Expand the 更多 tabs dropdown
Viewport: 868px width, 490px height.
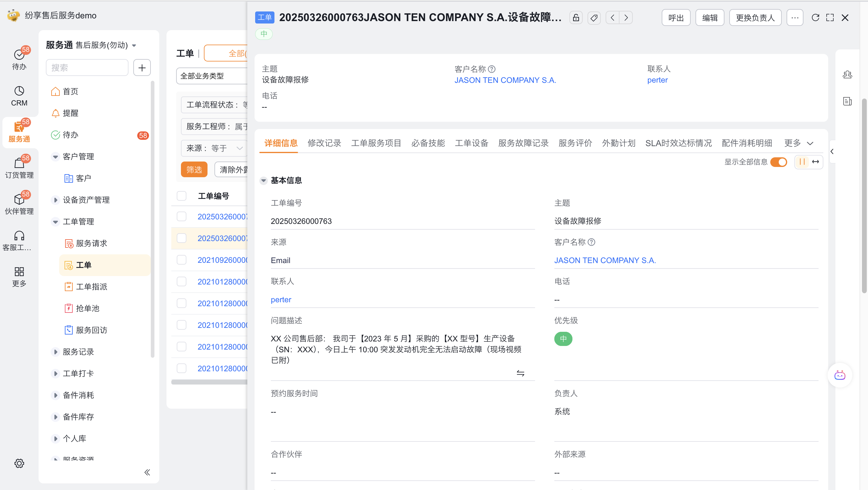799,143
